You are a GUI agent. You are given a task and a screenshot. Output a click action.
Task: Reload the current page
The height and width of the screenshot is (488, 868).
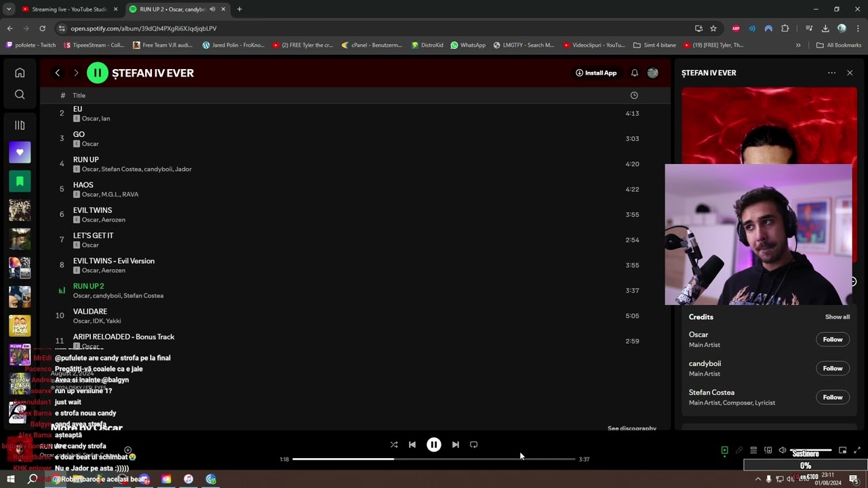[x=42, y=28]
